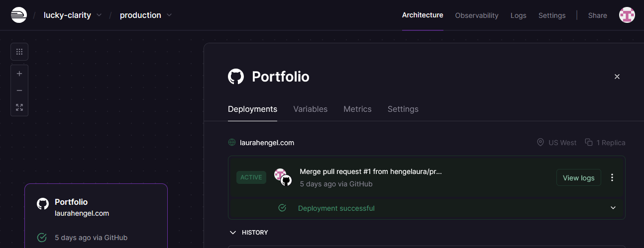644x248 pixels.
Task: Select the Portfolio service card on canvas
Action: pos(96,214)
